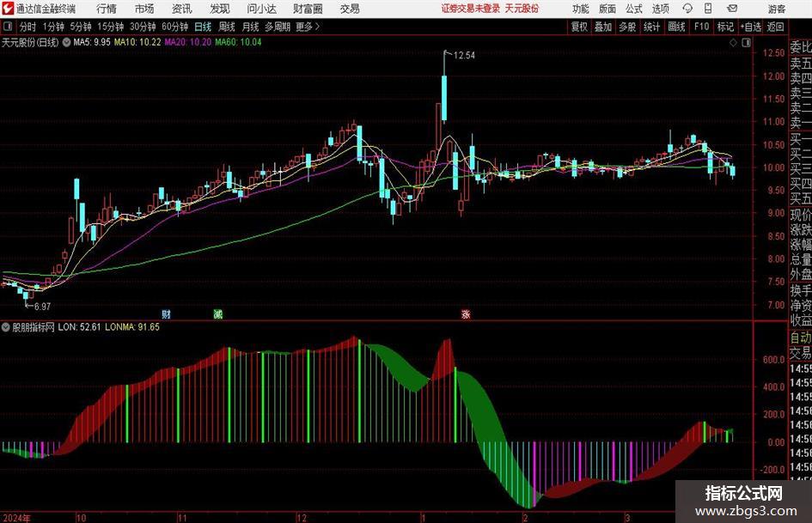This screenshot has height=523, width=812.
Task: Open the 资讯 menu
Action: pyautogui.click(x=182, y=9)
